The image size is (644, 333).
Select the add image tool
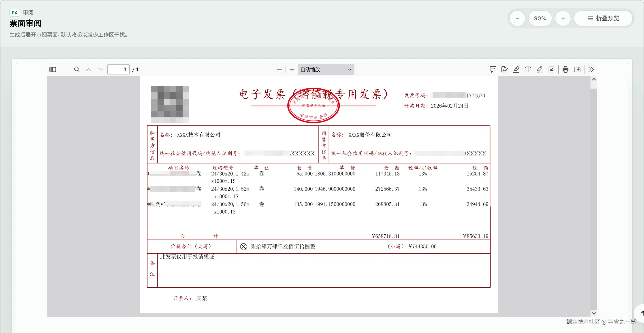pyautogui.click(x=552, y=70)
